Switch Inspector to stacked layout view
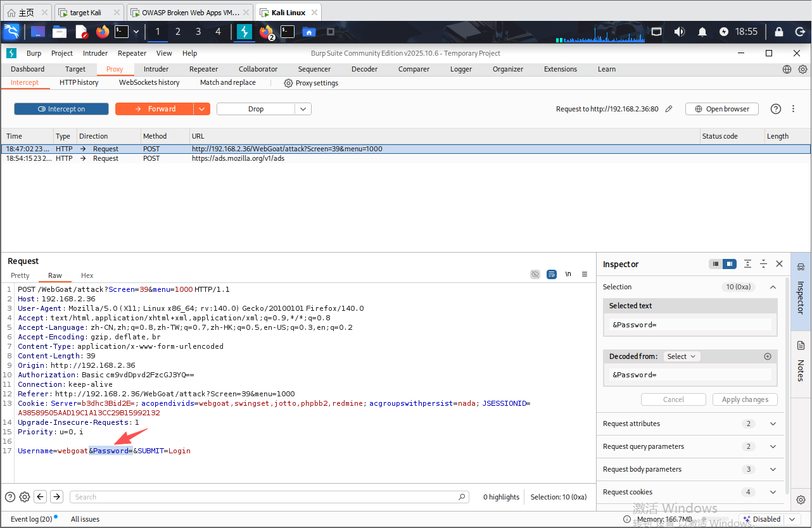The width and height of the screenshot is (812, 528). coord(716,264)
